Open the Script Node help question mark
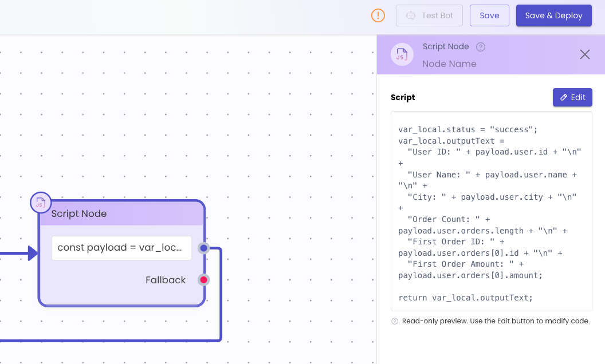Image resolution: width=605 pixels, height=364 pixels. tap(480, 47)
